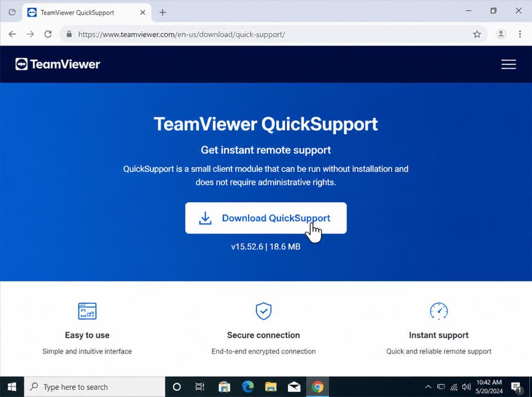The width and height of the screenshot is (532, 397).
Task: Click the padlock site info icon
Action: pyautogui.click(x=69, y=34)
